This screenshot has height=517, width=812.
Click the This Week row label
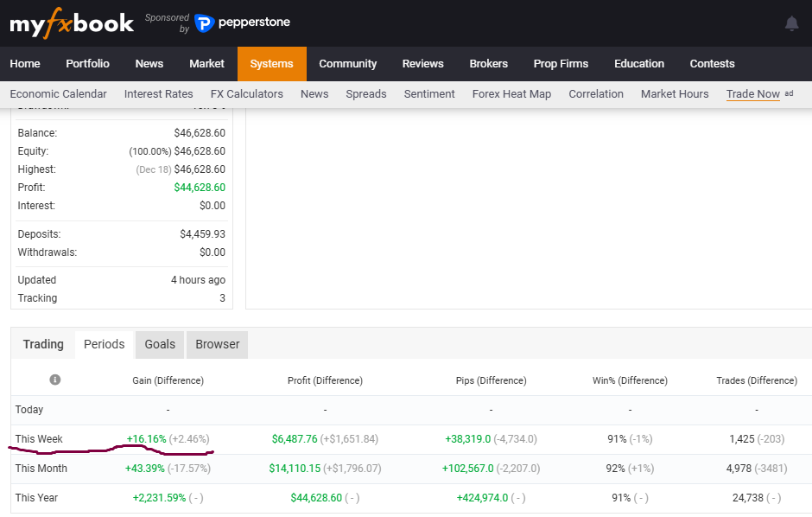39,439
